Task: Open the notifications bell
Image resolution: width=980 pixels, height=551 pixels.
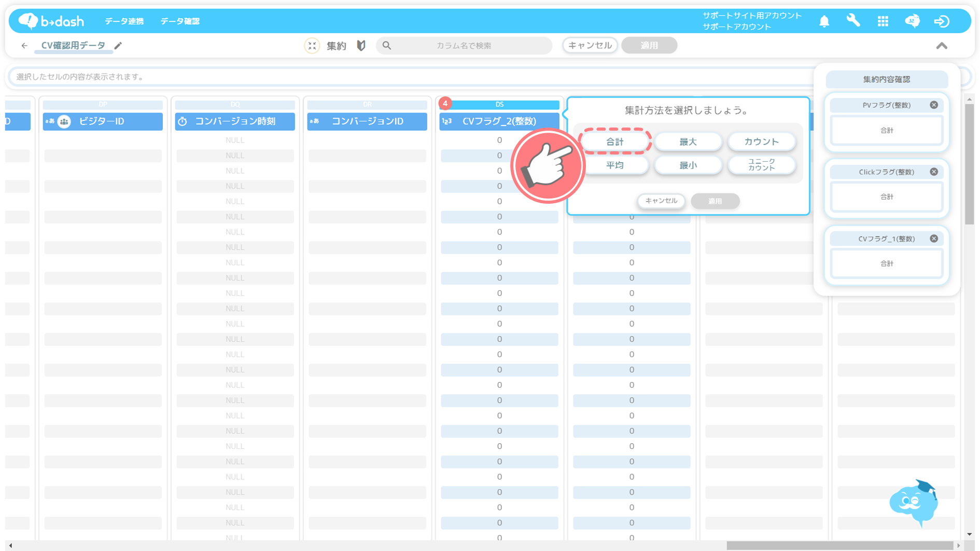Action: coord(824,21)
